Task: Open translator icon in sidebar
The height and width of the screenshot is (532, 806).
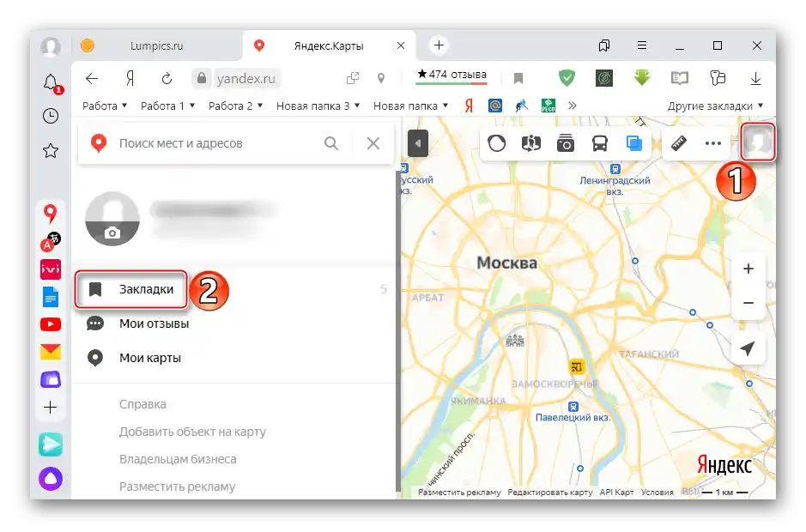Action: pos(51,242)
